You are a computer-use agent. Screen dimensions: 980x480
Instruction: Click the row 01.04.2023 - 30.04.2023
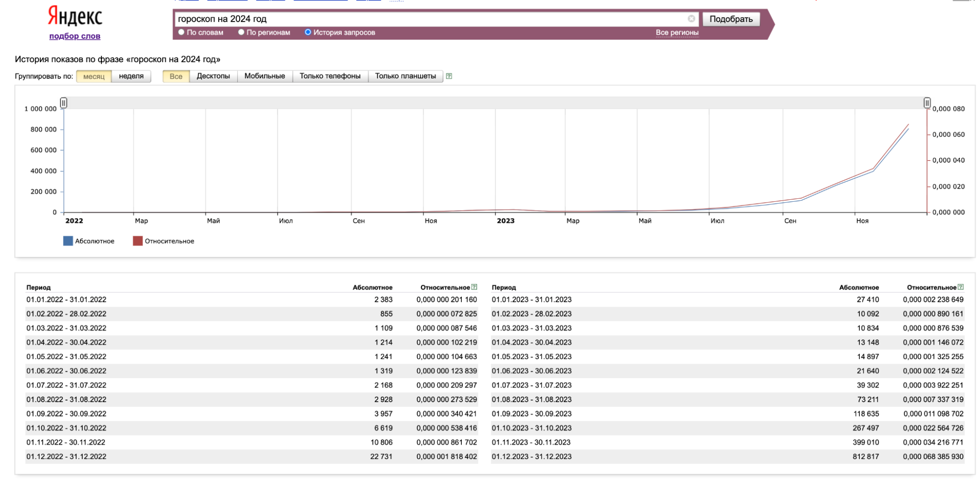(728, 342)
